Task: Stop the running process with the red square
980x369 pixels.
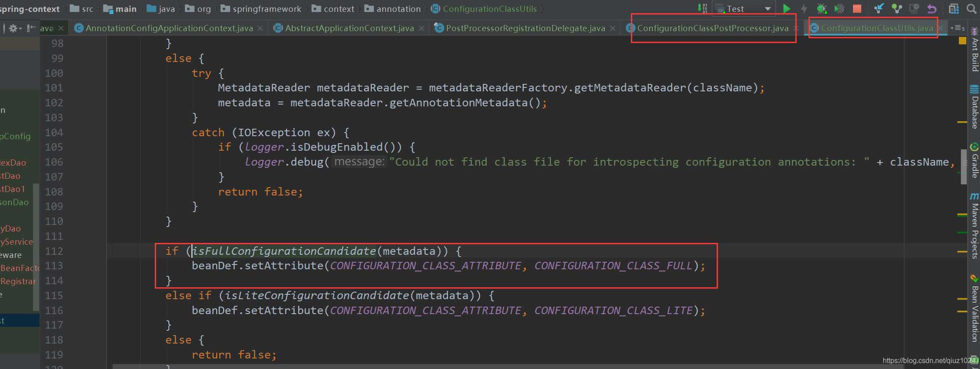Action: pos(857,9)
